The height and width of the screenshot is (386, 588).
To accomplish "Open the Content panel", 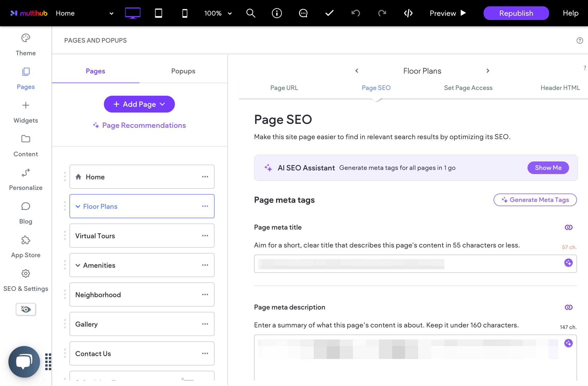I will [x=26, y=146].
